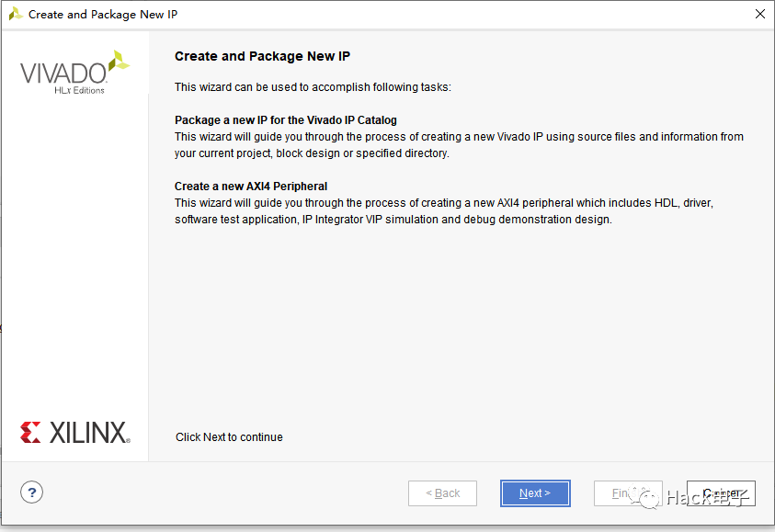Click the HLx Editions label under logo
The image size is (775, 532).
[x=80, y=90]
